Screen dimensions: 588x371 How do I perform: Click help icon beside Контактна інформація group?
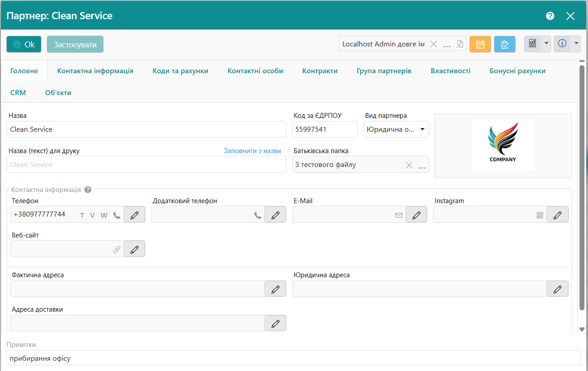coord(88,190)
